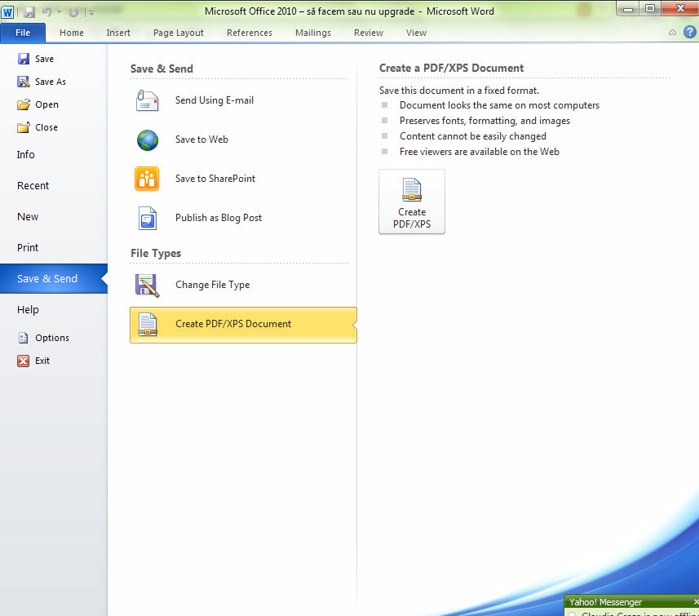The height and width of the screenshot is (616, 699).
Task: Click the Word application icon in title bar
Action: [7, 11]
